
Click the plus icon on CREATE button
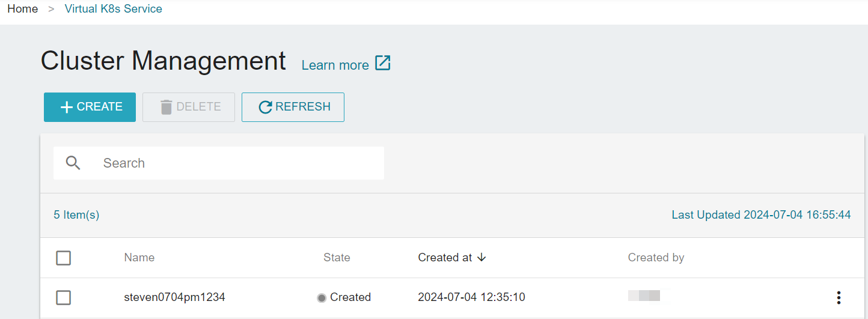67,107
